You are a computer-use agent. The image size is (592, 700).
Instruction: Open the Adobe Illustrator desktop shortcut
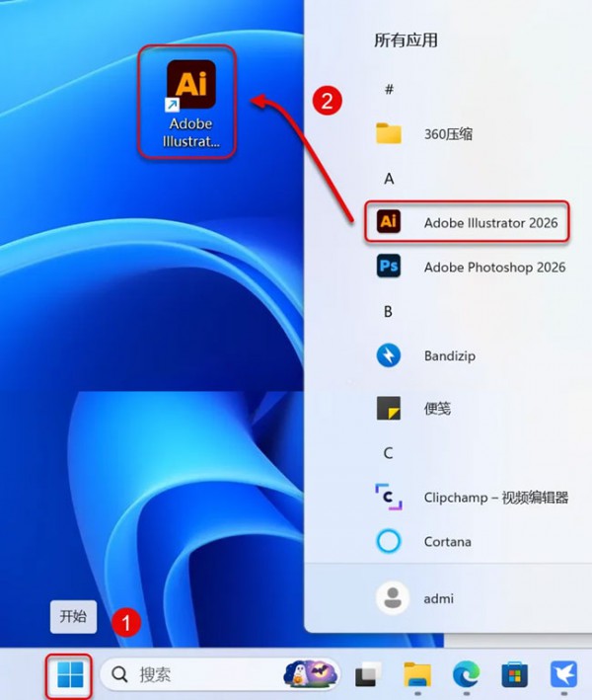pyautogui.click(x=190, y=103)
